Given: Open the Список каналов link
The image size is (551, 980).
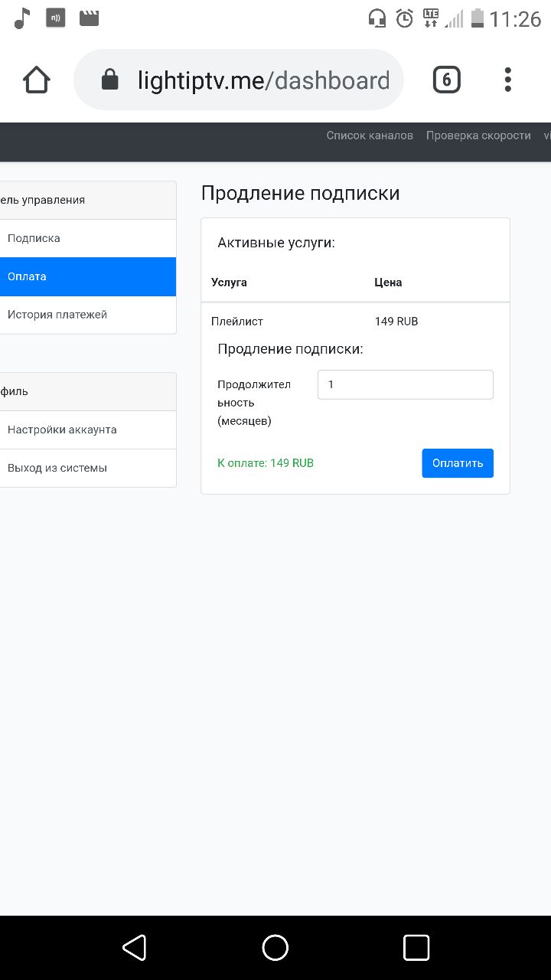Looking at the screenshot, I should coord(370,136).
